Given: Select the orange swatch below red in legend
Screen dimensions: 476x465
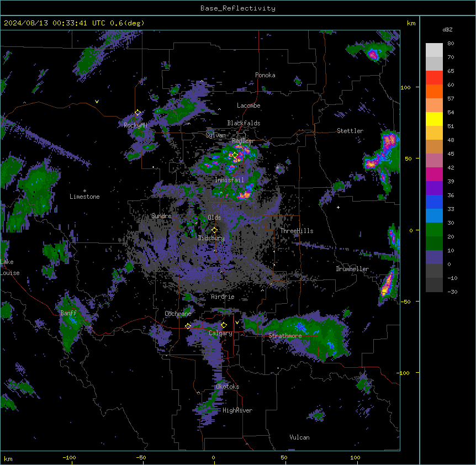Looking at the screenshot, I should pos(434,91).
